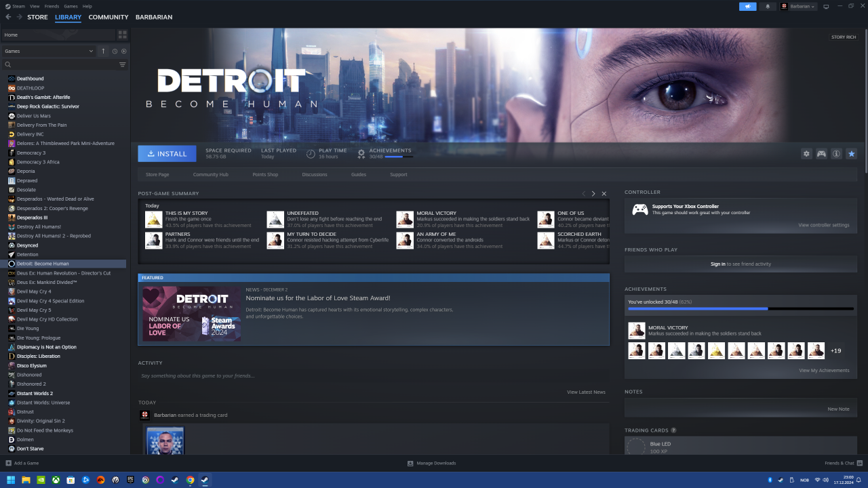Click the +19 more achievements indicator

(836, 350)
